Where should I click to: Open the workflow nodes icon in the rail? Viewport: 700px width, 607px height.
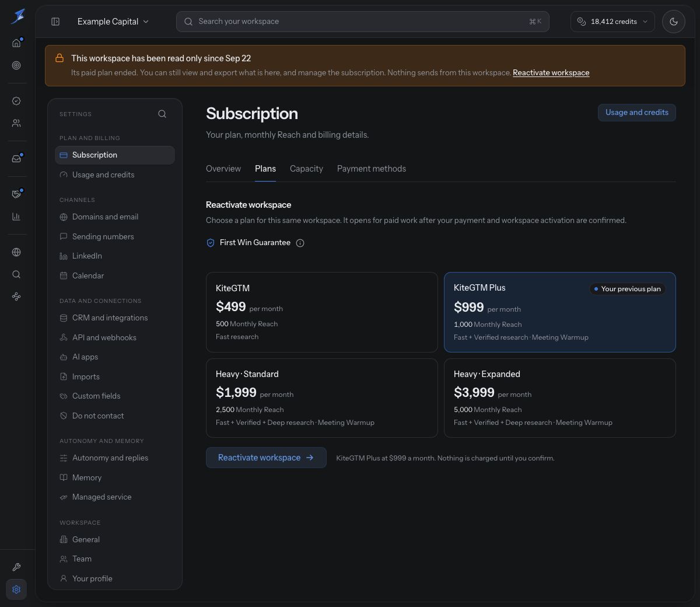coord(16,296)
